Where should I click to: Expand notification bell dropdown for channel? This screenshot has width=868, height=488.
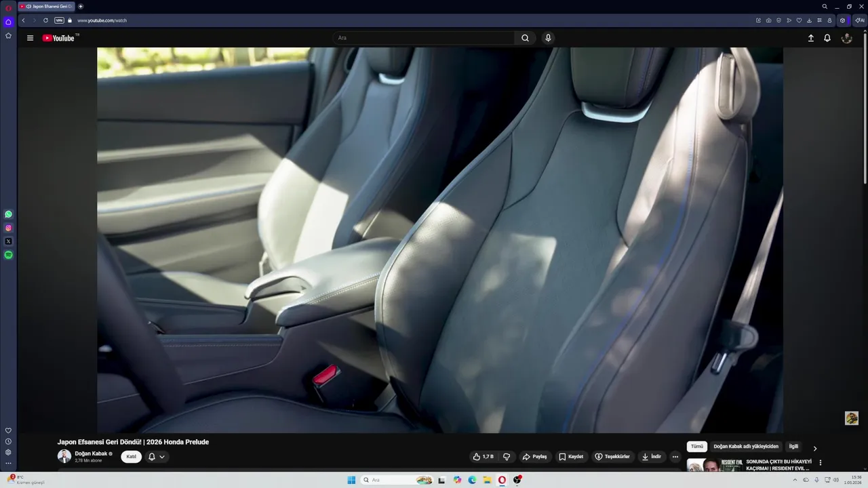[x=156, y=457]
